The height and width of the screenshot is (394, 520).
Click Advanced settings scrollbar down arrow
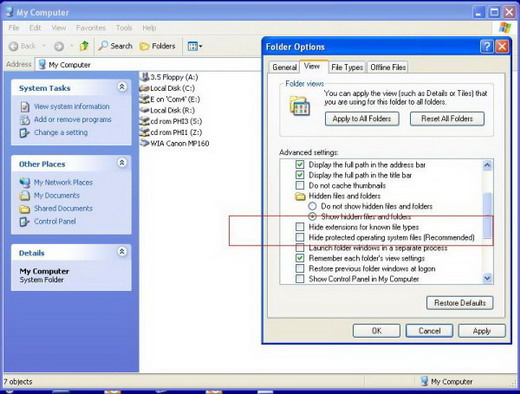pyautogui.click(x=487, y=278)
